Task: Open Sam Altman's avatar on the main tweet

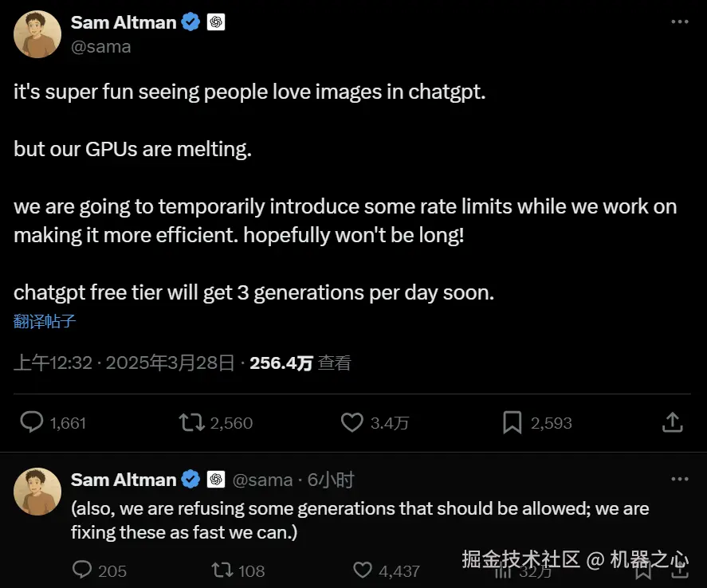Action: tap(37, 34)
